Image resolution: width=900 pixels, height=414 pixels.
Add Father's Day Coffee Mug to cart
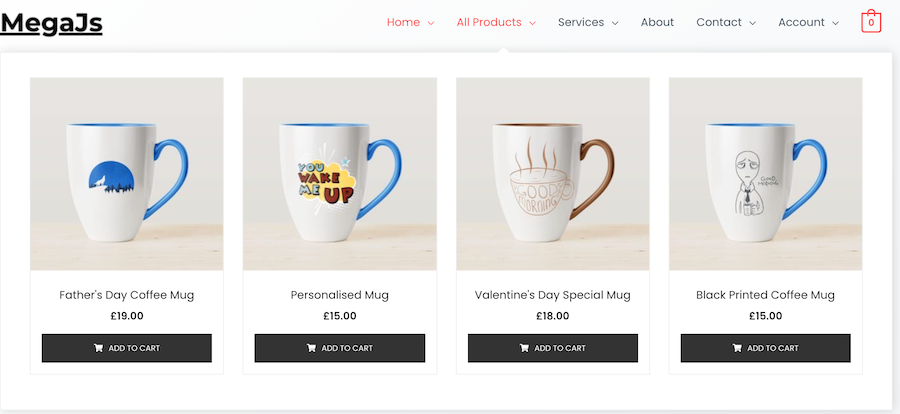point(127,348)
